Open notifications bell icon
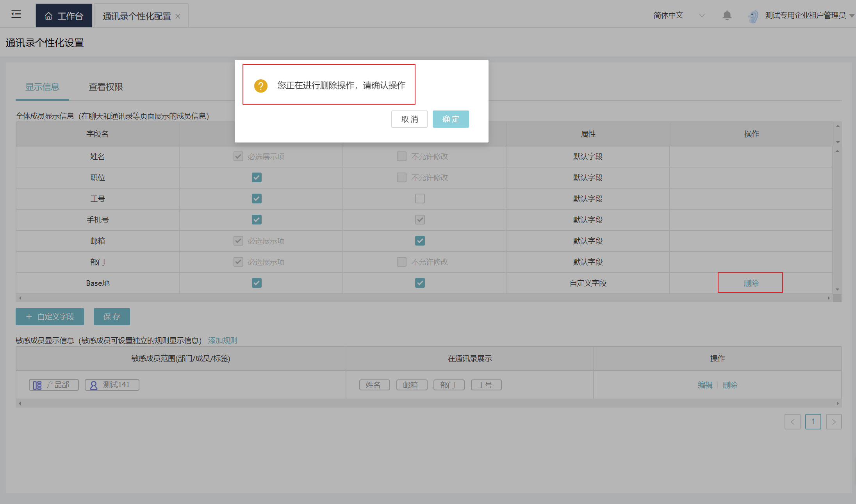 (727, 15)
